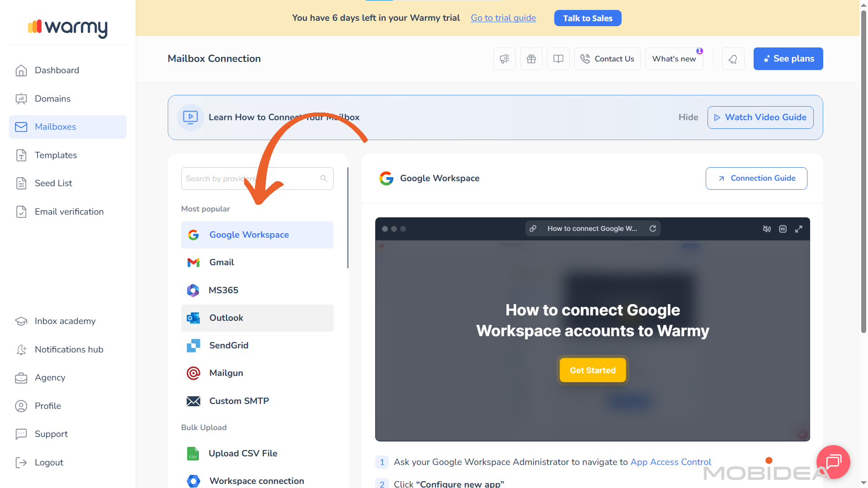Image resolution: width=868 pixels, height=488 pixels.
Task: Click the provider list scrollbar
Action: tap(348, 218)
